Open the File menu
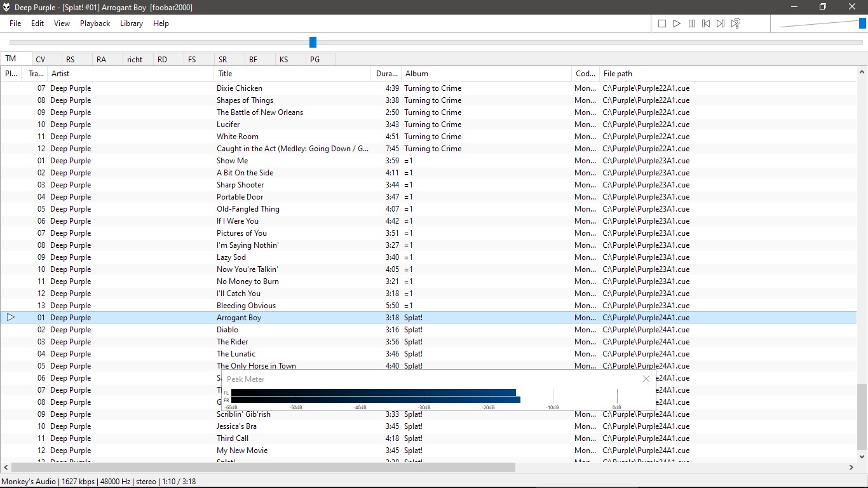 click(x=15, y=24)
